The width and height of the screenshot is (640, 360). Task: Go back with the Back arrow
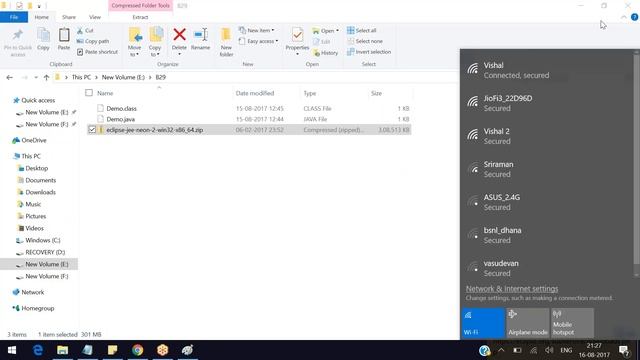(10, 77)
